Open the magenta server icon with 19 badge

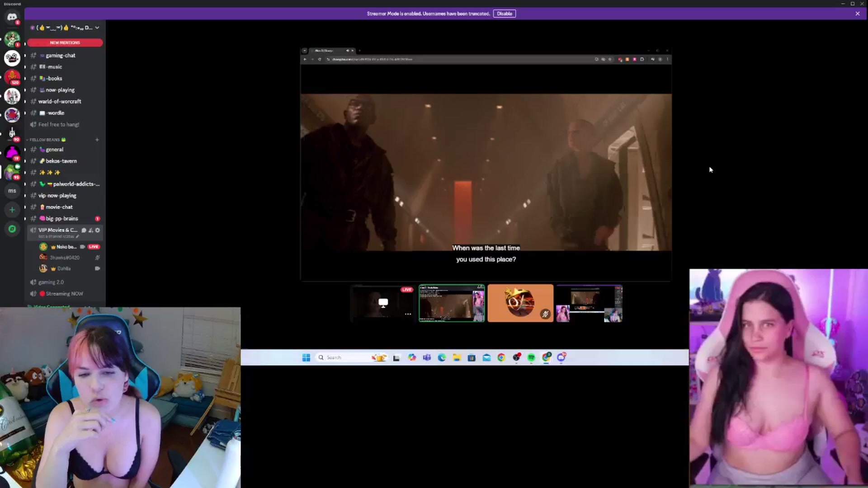coord(12,153)
